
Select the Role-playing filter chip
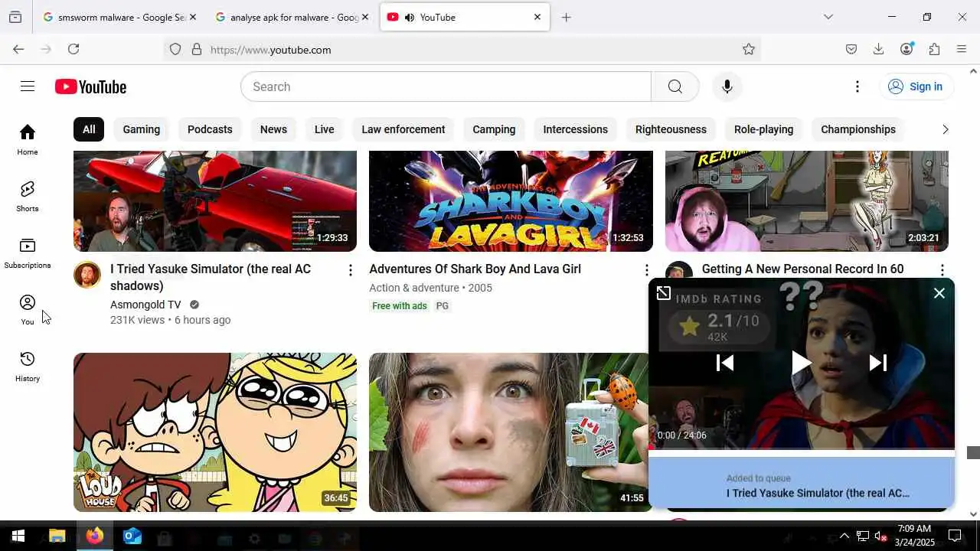coord(764,129)
